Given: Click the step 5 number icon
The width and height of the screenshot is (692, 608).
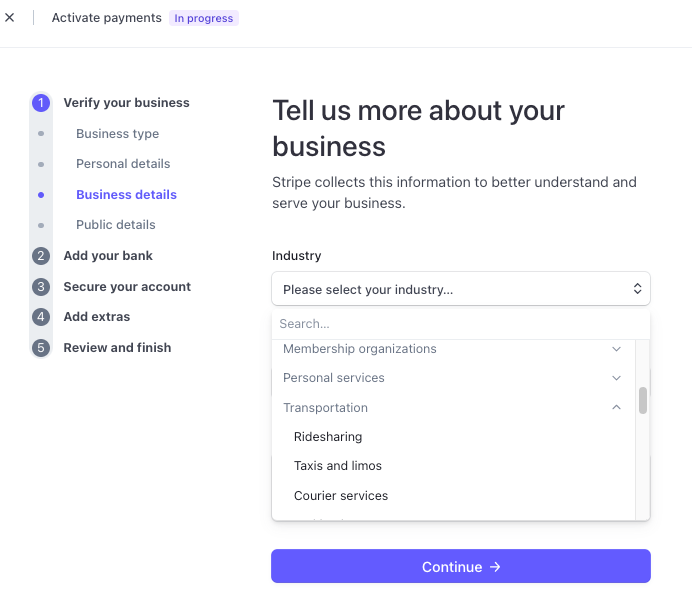Looking at the screenshot, I should click(41, 348).
